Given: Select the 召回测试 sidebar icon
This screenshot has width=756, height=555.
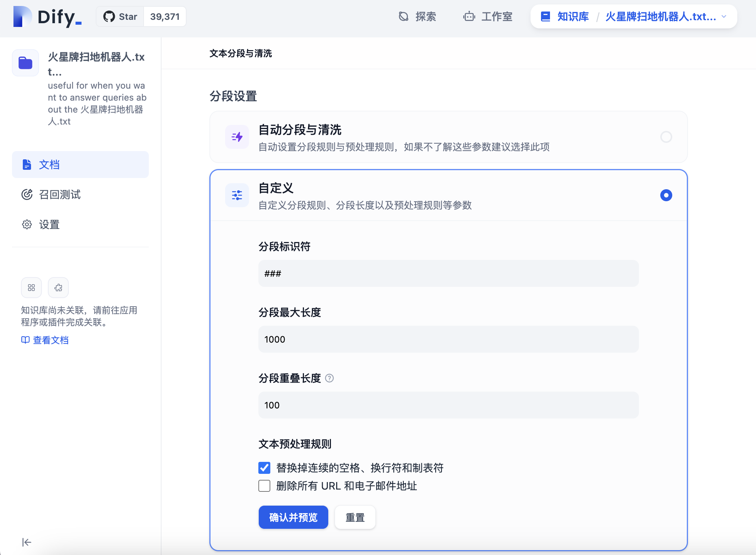Looking at the screenshot, I should pyautogui.click(x=27, y=194).
